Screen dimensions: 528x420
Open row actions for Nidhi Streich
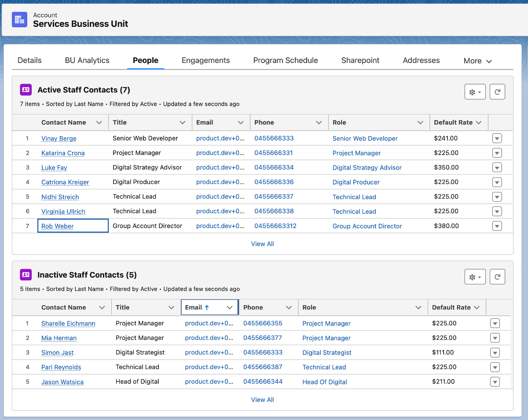497,197
